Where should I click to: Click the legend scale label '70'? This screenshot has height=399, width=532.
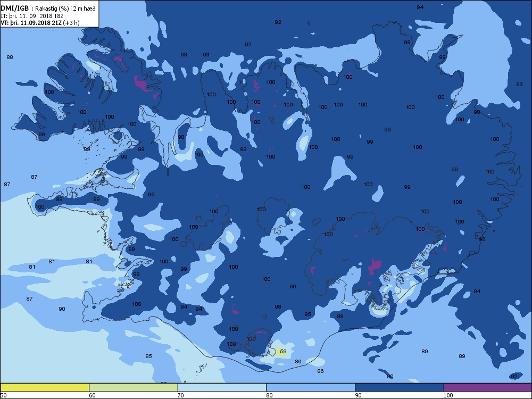point(181,395)
